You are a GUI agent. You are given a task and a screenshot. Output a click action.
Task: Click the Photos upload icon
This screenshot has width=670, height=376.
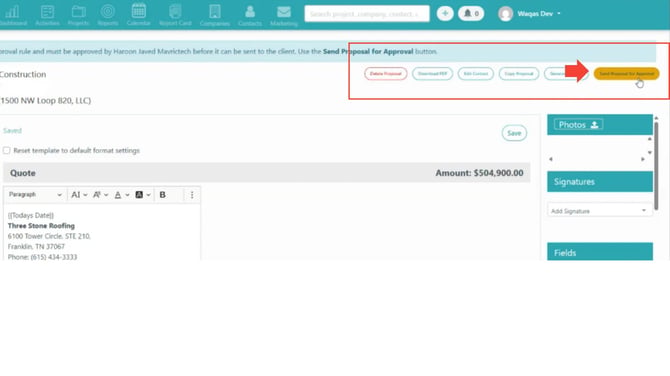594,125
